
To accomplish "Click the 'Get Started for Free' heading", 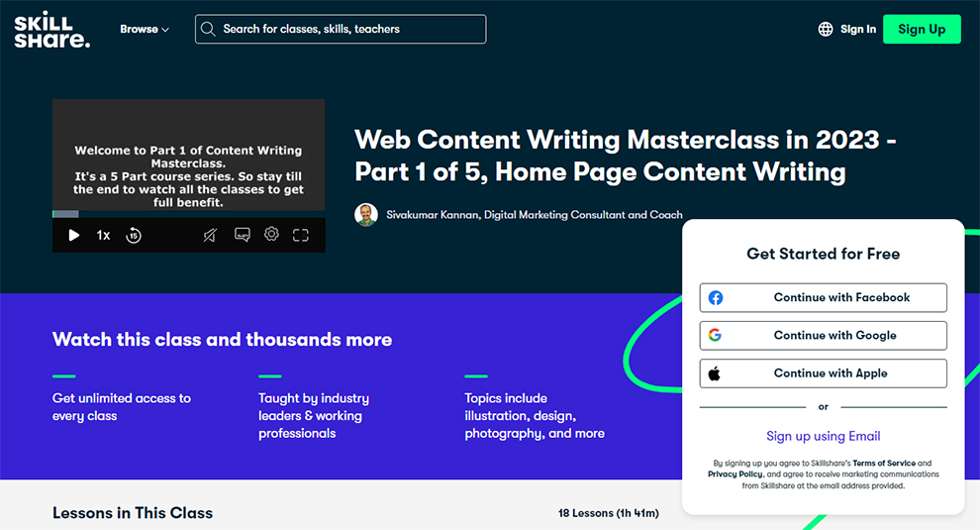I will tap(824, 254).
